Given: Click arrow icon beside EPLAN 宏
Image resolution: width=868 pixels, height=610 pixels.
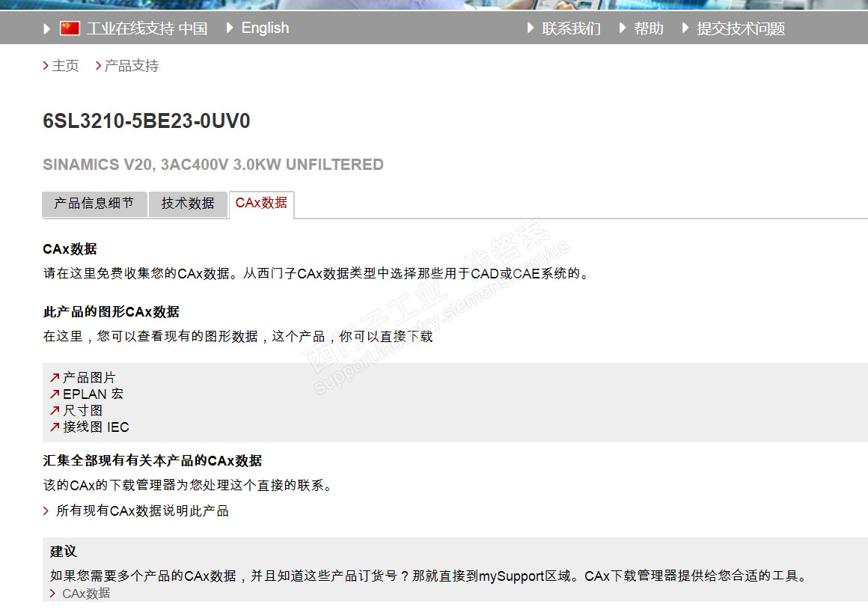Looking at the screenshot, I should [x=54, y=394].
